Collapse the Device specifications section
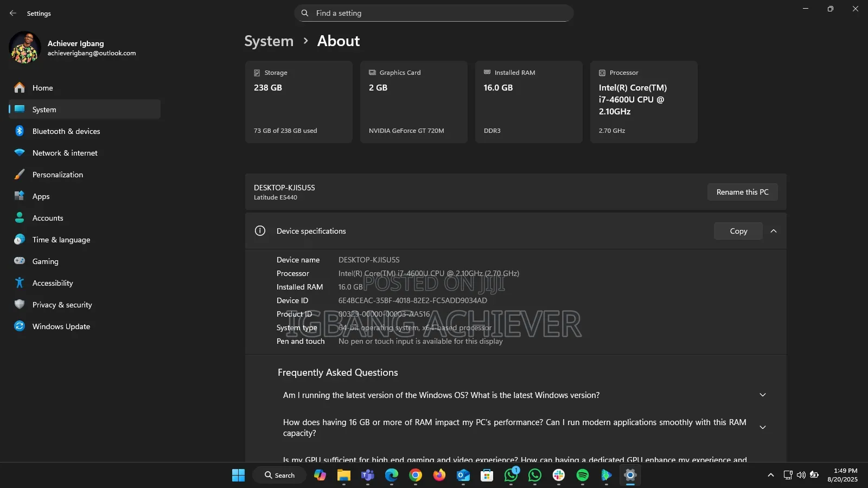Image resolution: width=868 pixels, height=488 pixels. (774, 231)
